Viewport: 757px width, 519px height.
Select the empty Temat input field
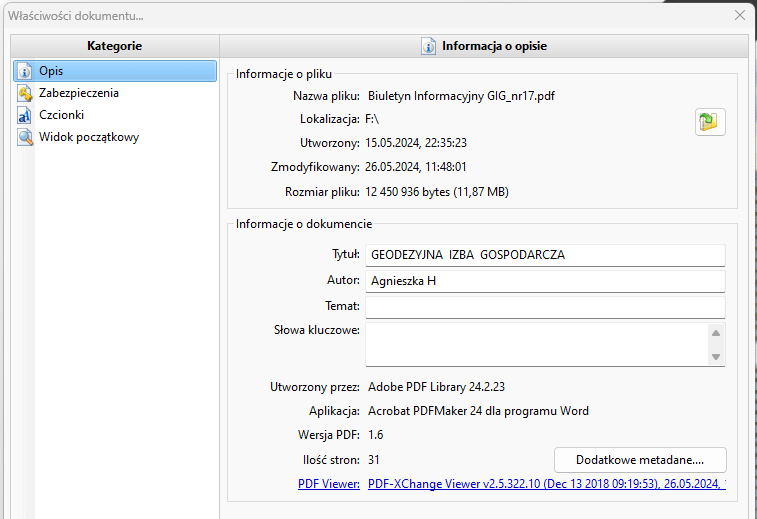[545, 307]
